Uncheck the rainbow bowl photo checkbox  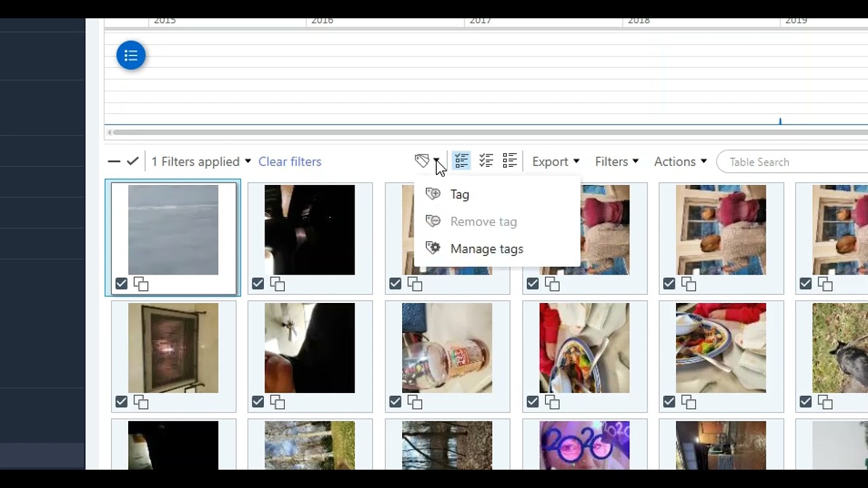(x=532, y=402)
